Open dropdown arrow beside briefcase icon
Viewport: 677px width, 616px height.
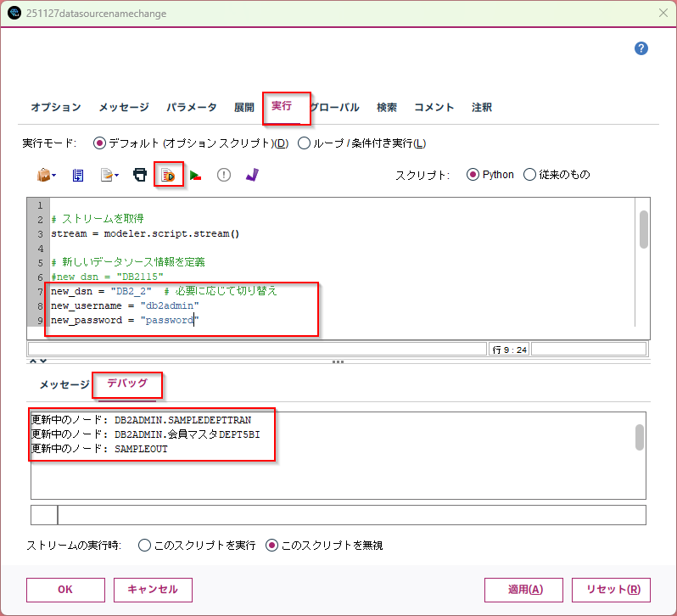pos(54,175)
